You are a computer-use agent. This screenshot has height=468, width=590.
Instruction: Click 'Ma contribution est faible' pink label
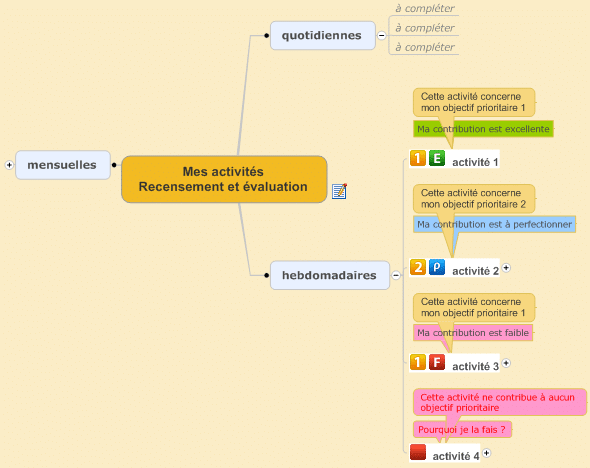(473, 333)
